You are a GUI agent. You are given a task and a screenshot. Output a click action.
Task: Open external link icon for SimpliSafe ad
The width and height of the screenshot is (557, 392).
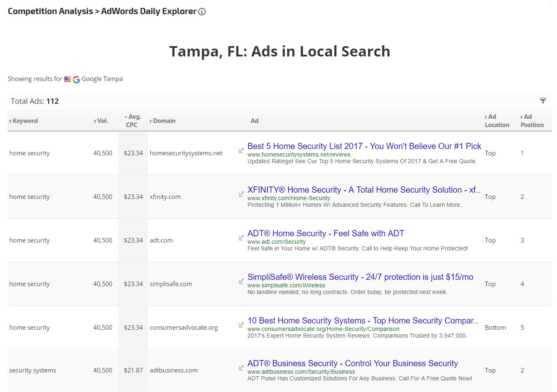pyautogui.click(x=241, y=281)
